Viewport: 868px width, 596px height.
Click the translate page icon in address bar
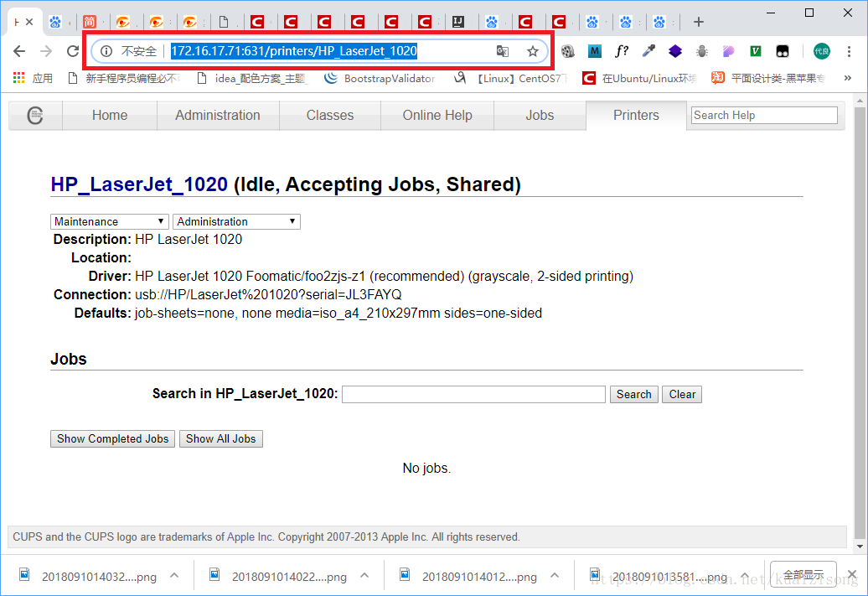coord(502,51)
